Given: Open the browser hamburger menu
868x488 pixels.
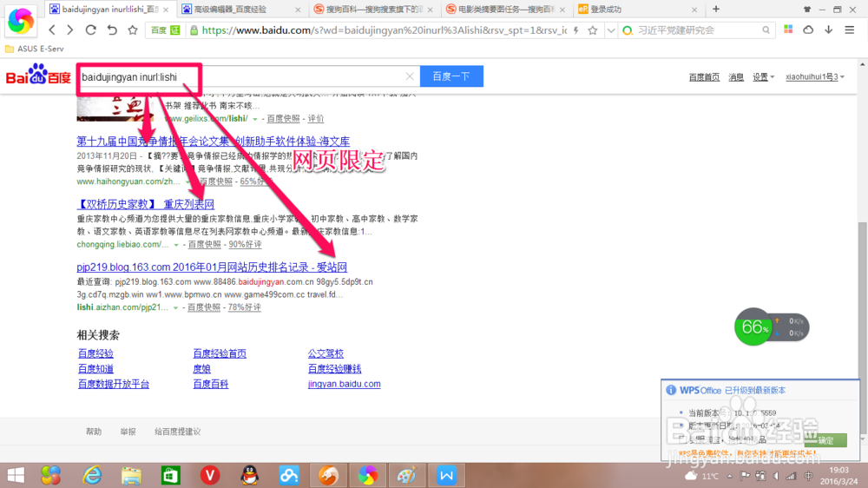Looking at the screenshot, I should pyautogui.click(x=849, y=30).
